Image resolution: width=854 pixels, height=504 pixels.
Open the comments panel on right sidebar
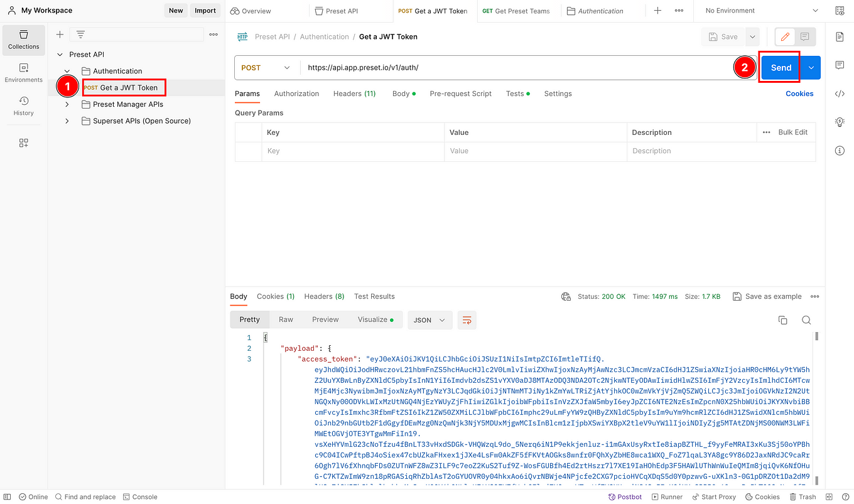pos(840,65)
